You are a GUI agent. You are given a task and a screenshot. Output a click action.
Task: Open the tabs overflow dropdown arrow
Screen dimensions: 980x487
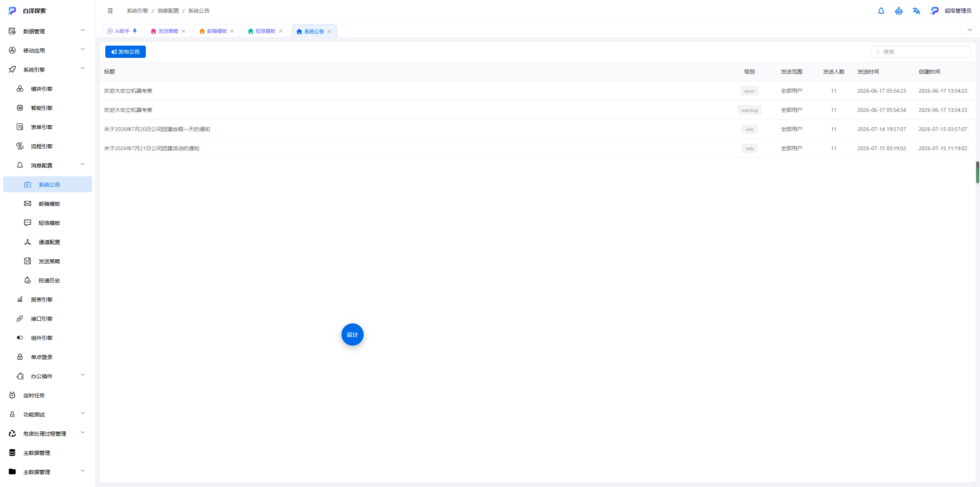coord(970,30)
